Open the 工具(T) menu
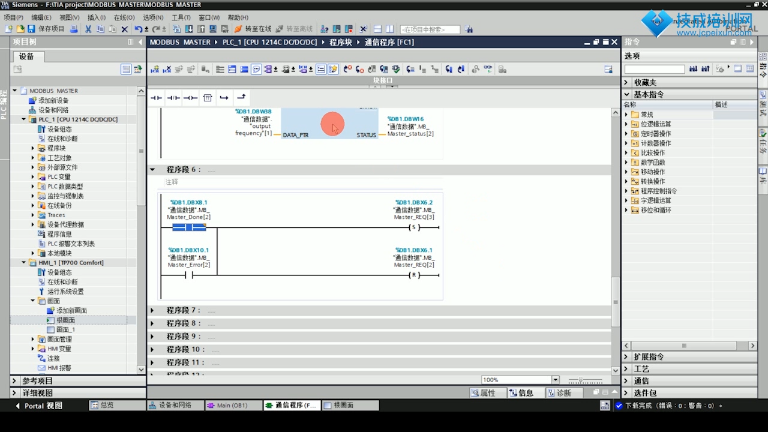Image resolution: width=768 pixels, height=432 pixels. (x=181, y=17)
